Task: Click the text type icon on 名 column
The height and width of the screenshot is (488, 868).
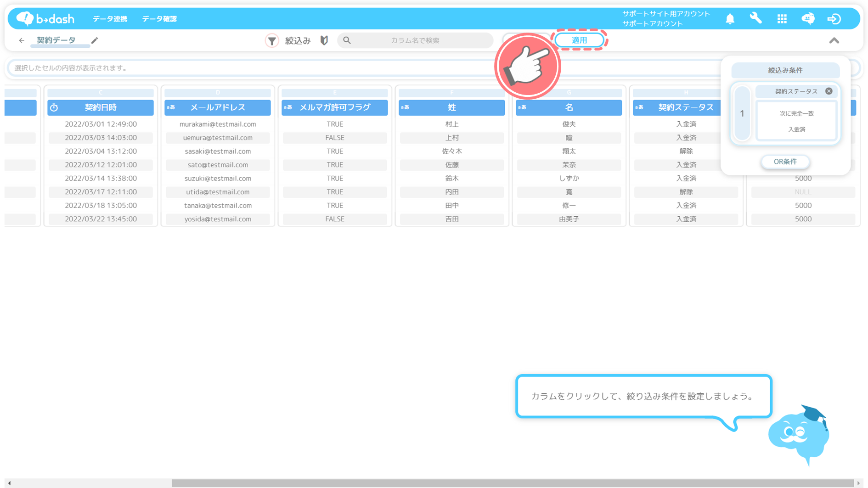Action: (x=522, y=107)
